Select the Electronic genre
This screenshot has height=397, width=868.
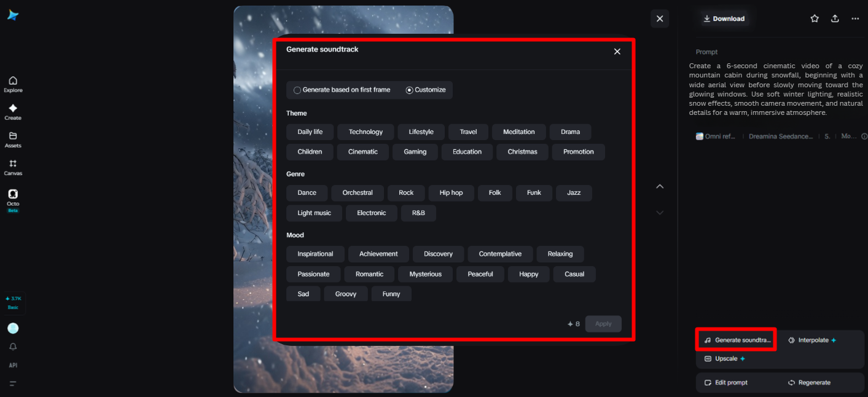tap(372, 213)
